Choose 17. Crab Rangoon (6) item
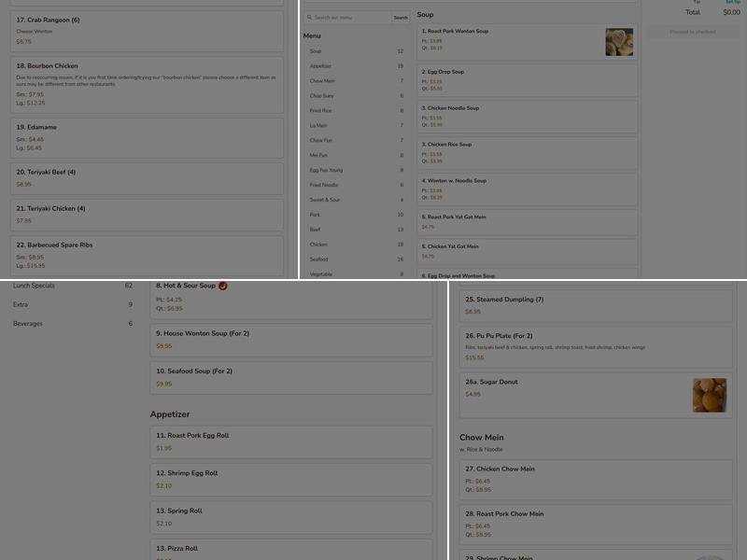 tap(147, 31)
